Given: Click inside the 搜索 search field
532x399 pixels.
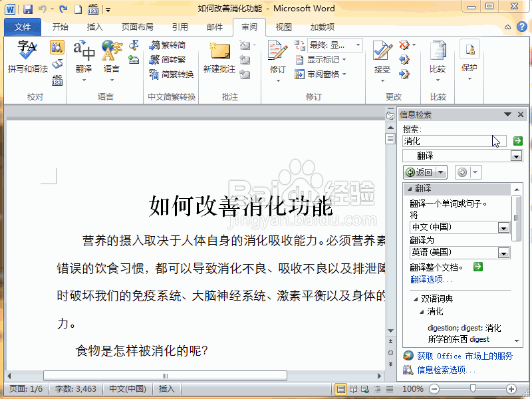Looking at the screenshot, I should tap(454, 140).
